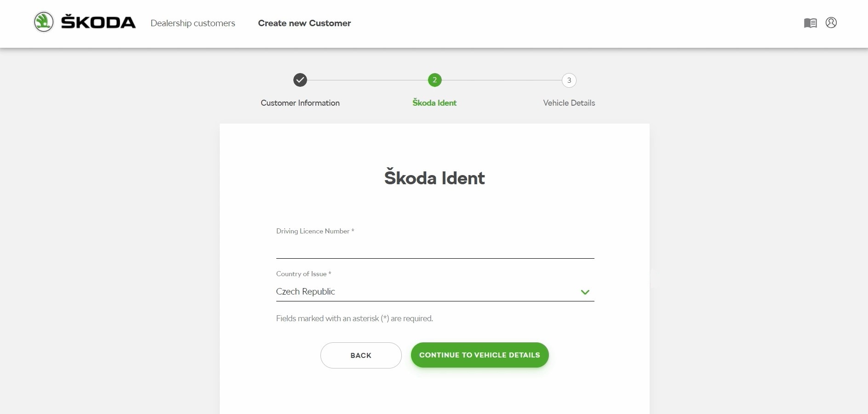This screenshot has height=414, width=868.
Task: Focus the Driving Licence Number field
Action: coord(435,248)
